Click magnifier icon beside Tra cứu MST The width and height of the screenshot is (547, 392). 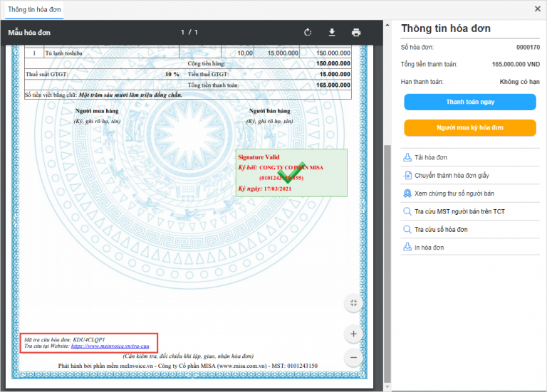coord(407,211)
